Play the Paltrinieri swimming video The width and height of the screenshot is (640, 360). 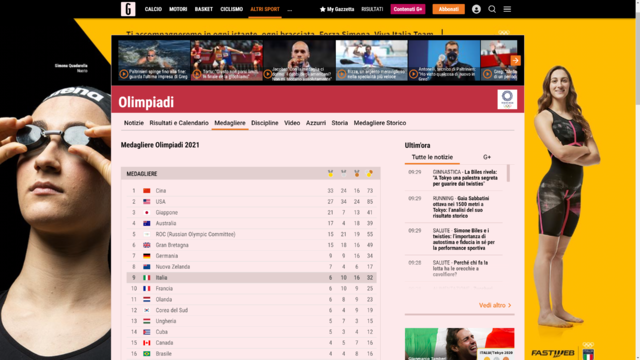coord(124,74)
